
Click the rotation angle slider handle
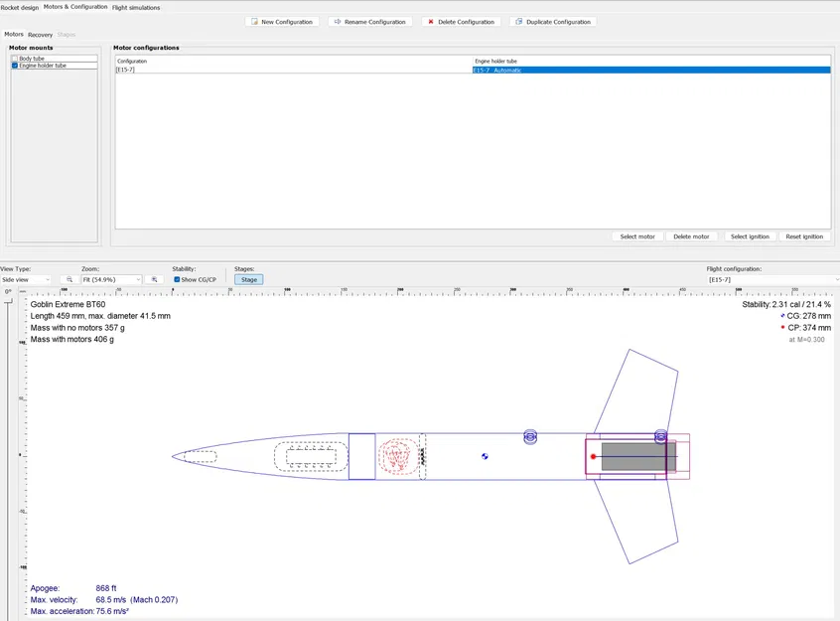8,302
